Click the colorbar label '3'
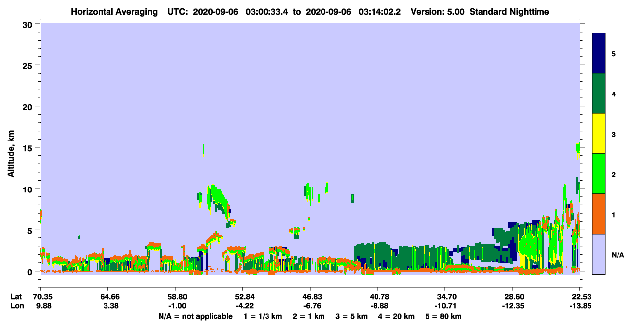The height and width of the screenshot is (330, 644). 614,134
